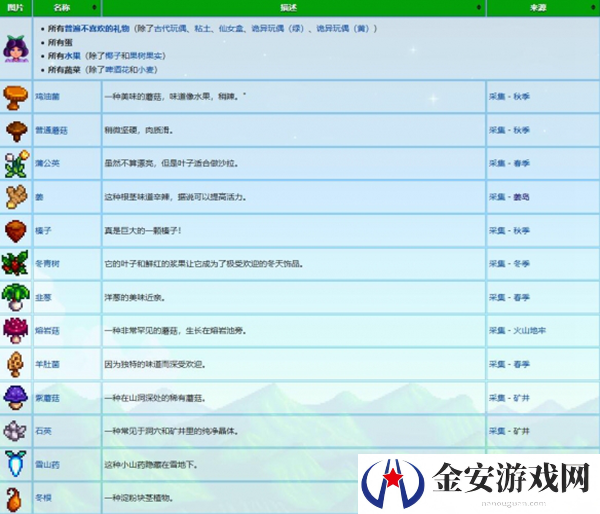The width and height of the screenshot is (600, 514).
Task: Click the 羊肚菌 morel icon
Action: point(15,364)
